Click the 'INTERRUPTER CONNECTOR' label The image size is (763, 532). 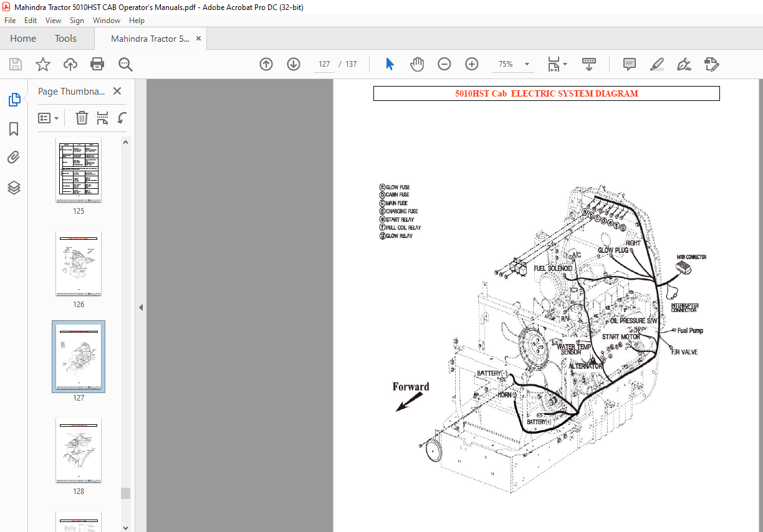684,308
